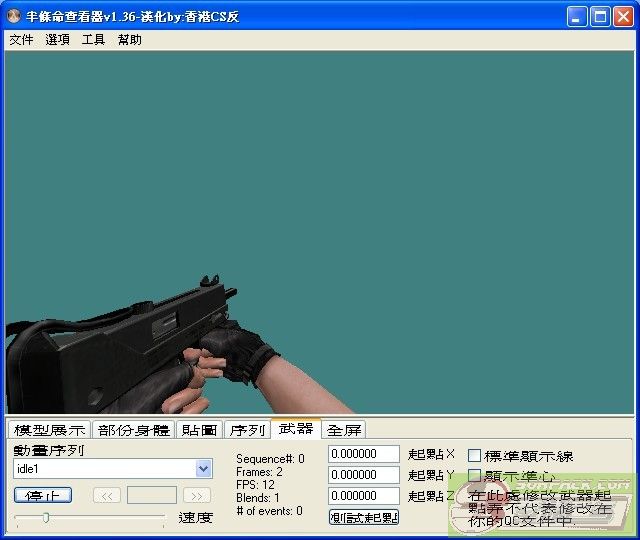Screen dimensions: 640x540
Task: Open the 選項 menu
Action: point(57,40)
